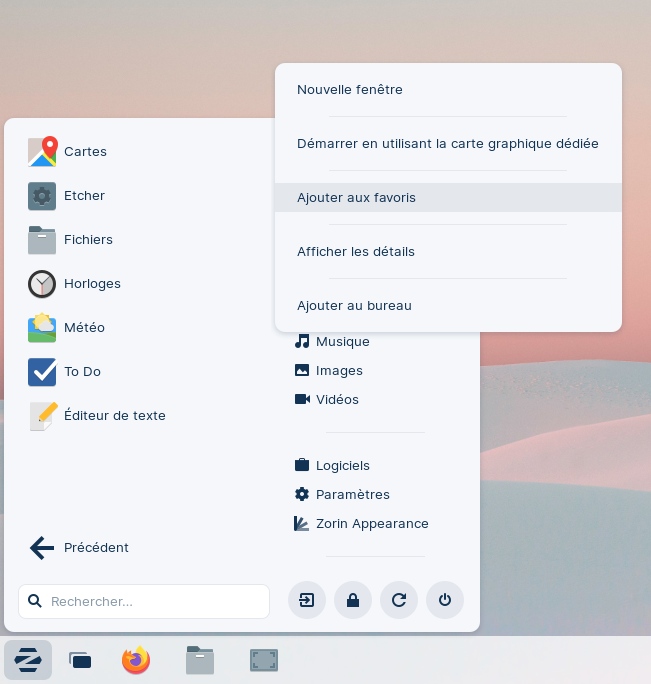
Task: Click the Firefox icon in the taskbar
Action: tap(136, 660)
